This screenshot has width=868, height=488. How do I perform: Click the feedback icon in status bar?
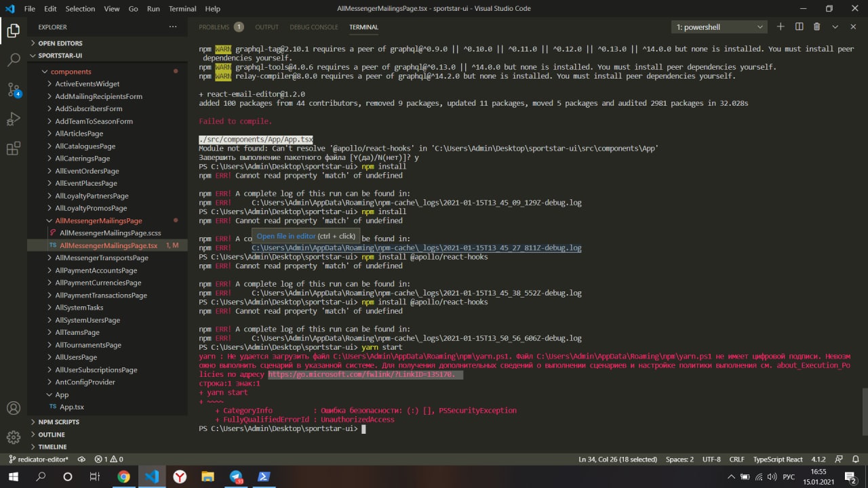(x=838, y=459)
